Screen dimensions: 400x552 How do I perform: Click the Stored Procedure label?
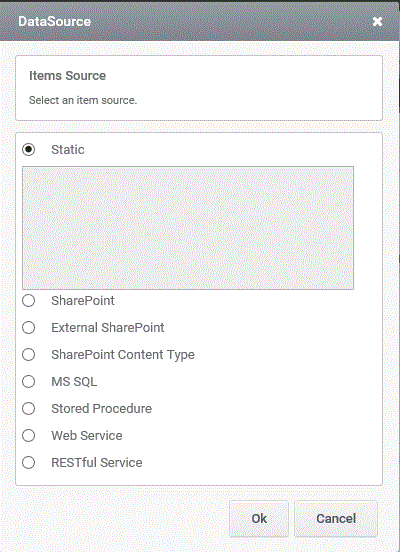coord(101,409)
